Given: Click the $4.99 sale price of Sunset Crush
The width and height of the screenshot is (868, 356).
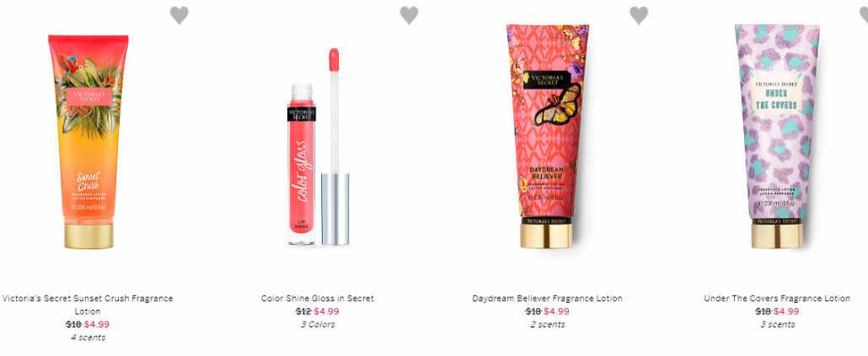Looking at the screenshot, I should (x=97, y=324).
